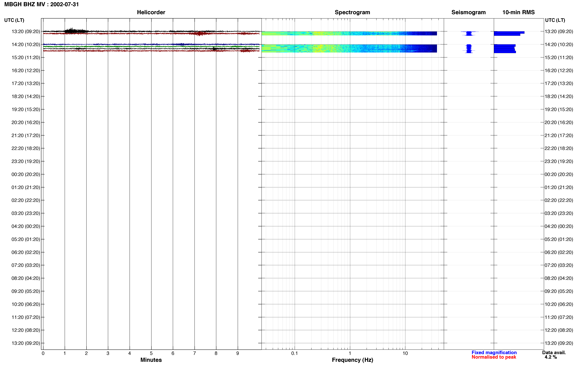The image size is (588, 368).
Task: Click the blue Fixed magnification legend text
Action: [x=494, y=352]
